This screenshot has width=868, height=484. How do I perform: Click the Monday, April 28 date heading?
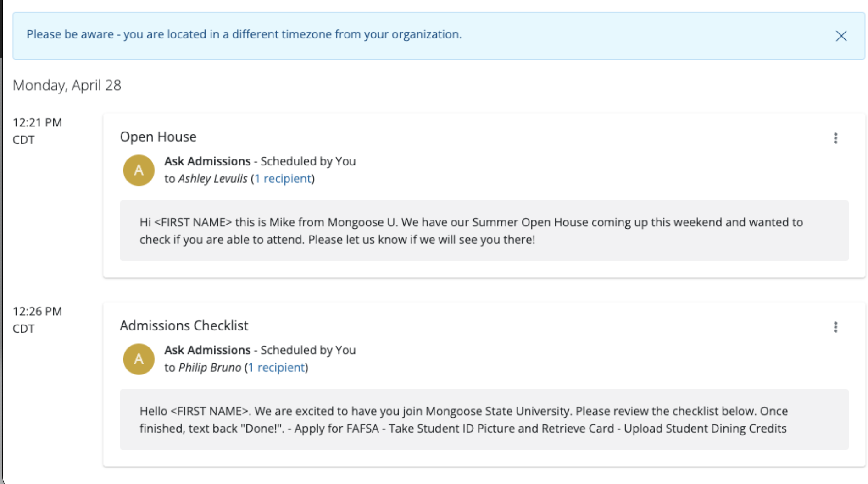(67, 85)
